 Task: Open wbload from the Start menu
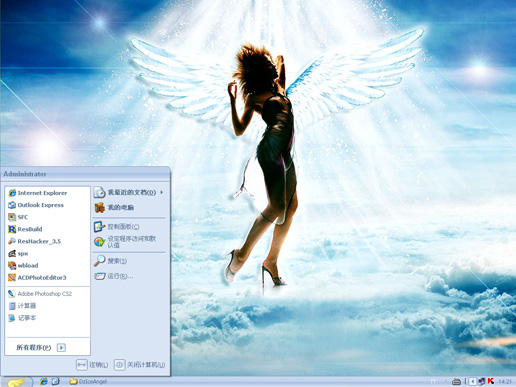(48, 266)
